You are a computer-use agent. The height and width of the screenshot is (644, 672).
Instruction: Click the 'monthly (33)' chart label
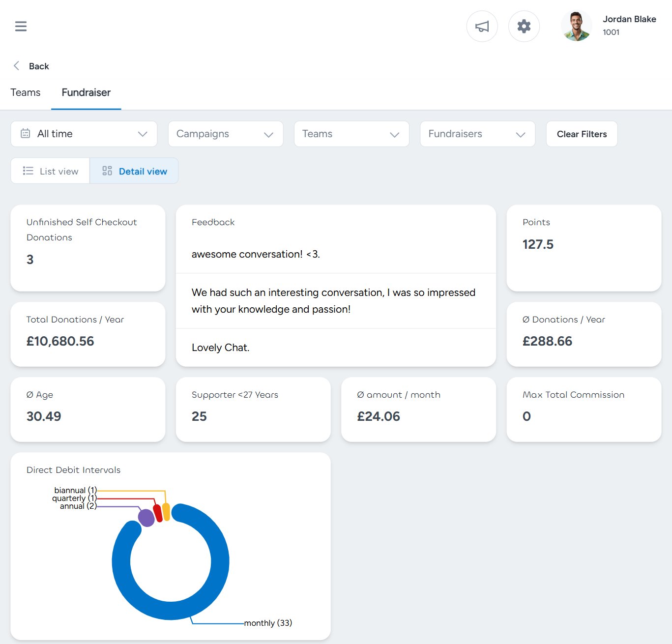(x=268, y=623)
